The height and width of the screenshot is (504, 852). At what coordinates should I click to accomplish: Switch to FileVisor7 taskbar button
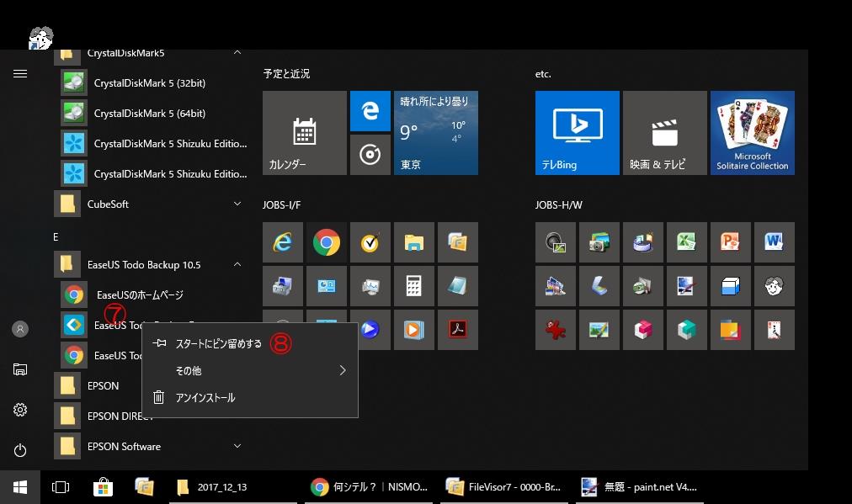[503, 487]
